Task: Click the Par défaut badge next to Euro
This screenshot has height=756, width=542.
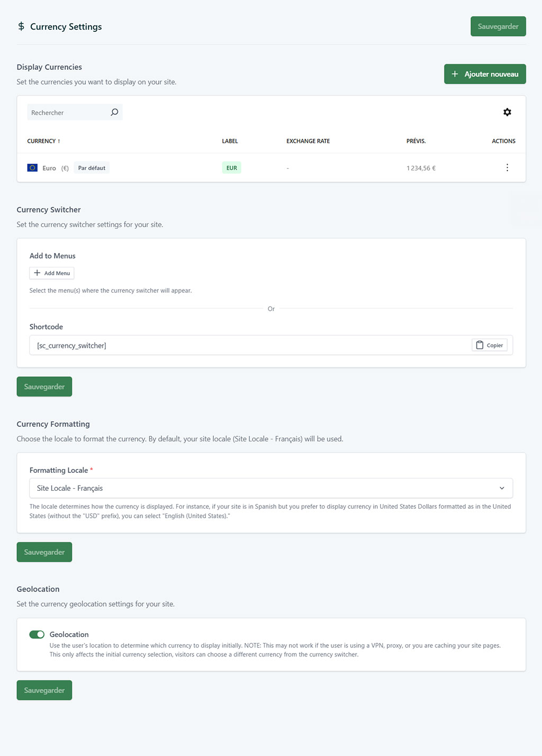Action: point(91,167)
